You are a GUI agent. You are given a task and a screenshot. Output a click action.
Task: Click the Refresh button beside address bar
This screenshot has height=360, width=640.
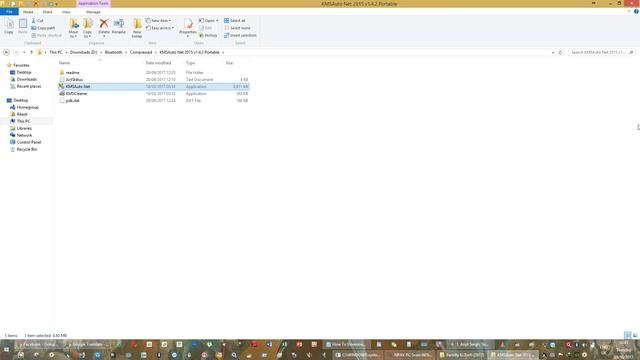(560, 52)
